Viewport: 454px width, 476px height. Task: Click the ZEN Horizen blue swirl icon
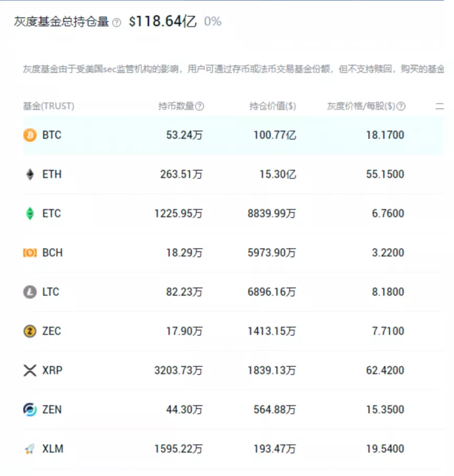pyautogui.click(x=30, y=409)
